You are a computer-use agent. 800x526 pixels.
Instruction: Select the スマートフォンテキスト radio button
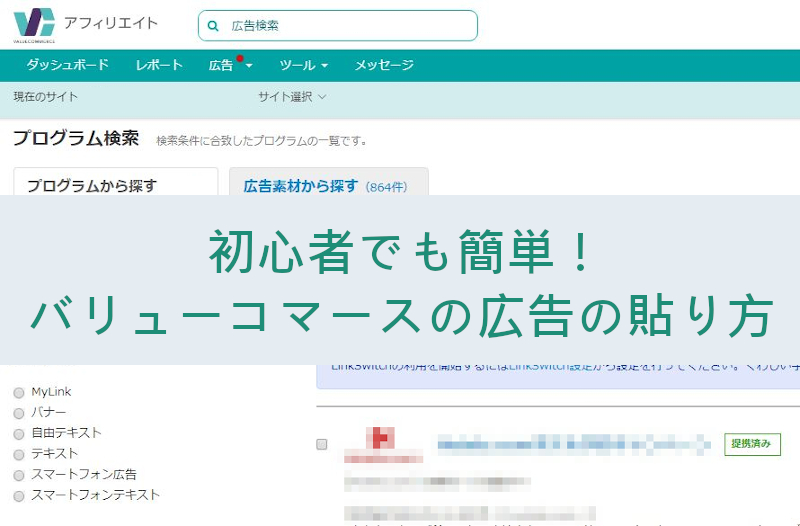coord(19,496)
